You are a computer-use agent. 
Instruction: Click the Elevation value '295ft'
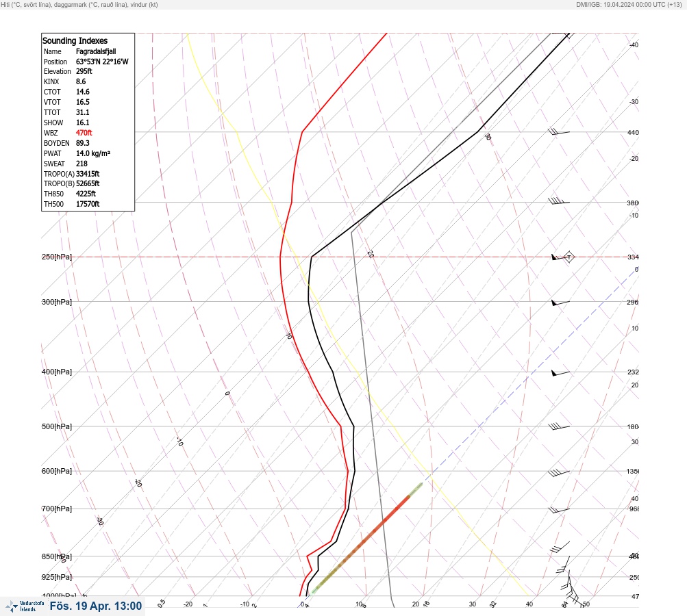point(84,71)
